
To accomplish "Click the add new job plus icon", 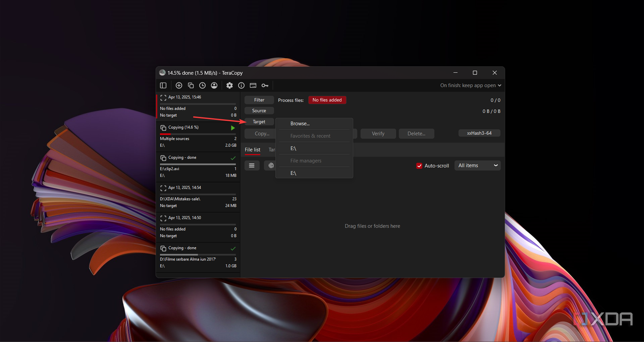I will (179, 85).
